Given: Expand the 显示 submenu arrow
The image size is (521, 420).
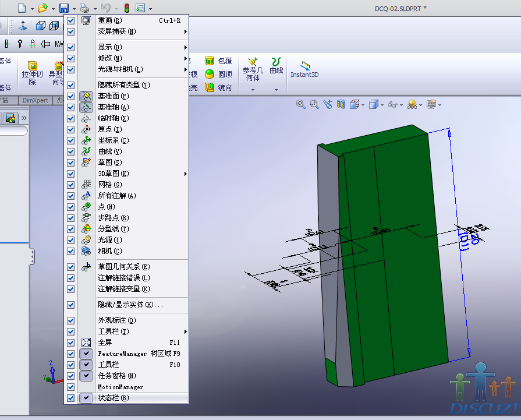Looking at the screenshot, I should click(x=186, y=47).
